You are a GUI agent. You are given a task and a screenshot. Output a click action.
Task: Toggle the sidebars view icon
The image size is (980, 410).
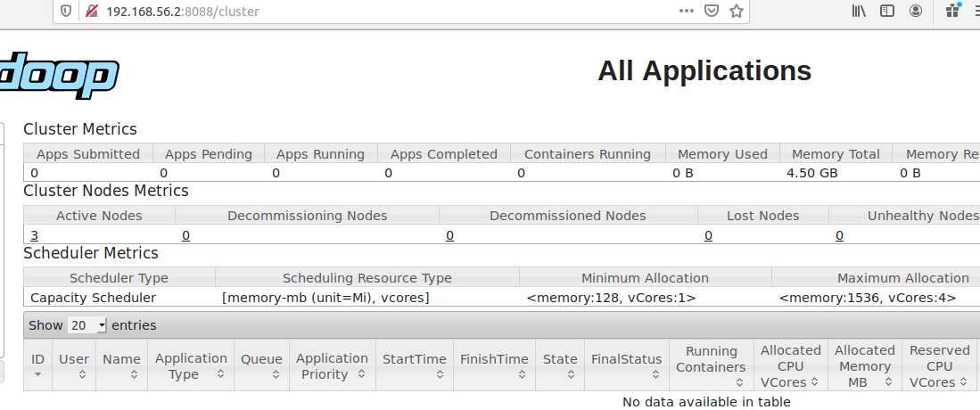click(887, 12)
